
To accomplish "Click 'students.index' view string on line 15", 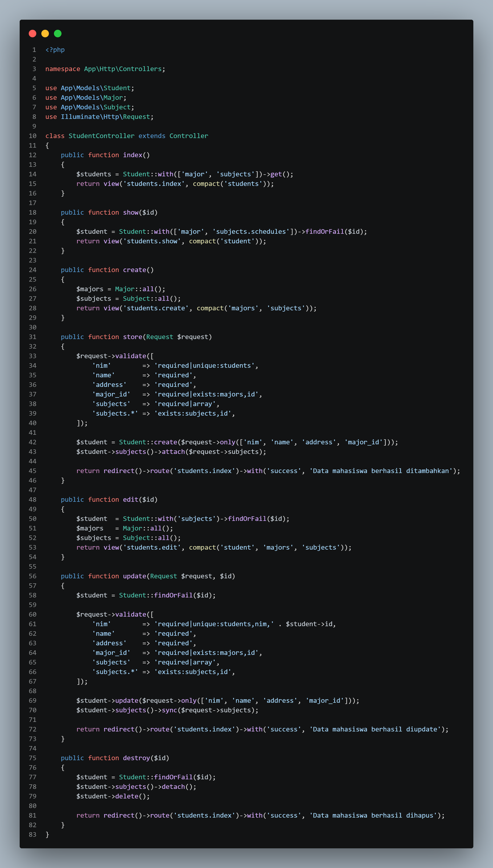I will [154, 184].
